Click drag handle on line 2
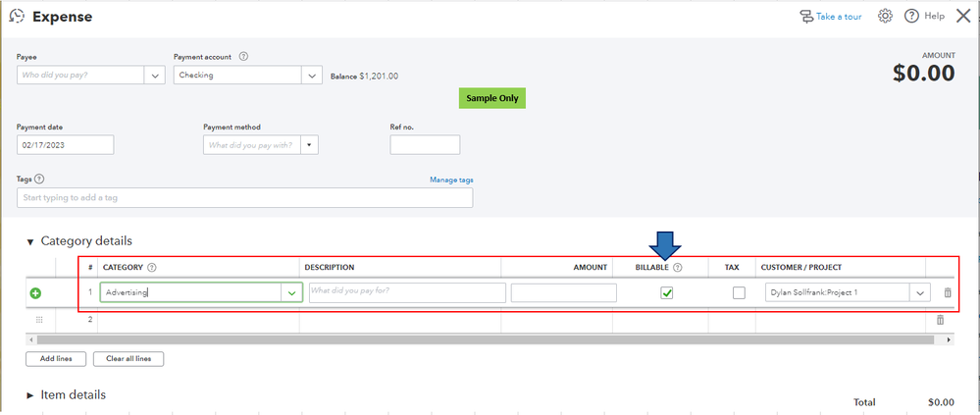The width and height of the screenshot is (980, 415). [39, 320]
